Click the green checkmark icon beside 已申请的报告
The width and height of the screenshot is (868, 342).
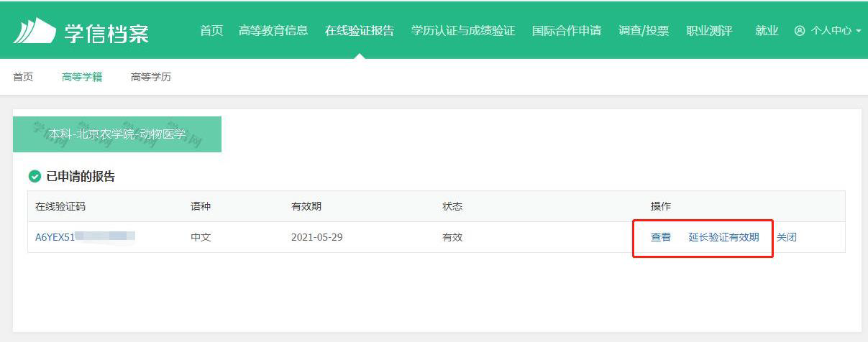(x=35, y=177)
